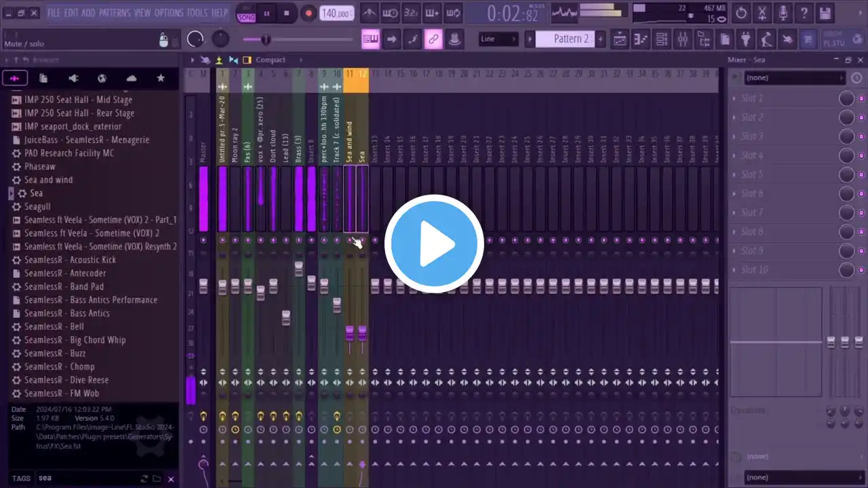Open the PATTERNS menu
This screenshot has width=868, height=488.
point(115,13)
